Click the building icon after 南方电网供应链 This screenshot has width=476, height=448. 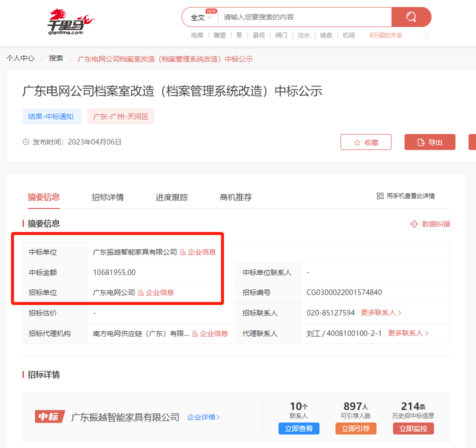(195, 333)
